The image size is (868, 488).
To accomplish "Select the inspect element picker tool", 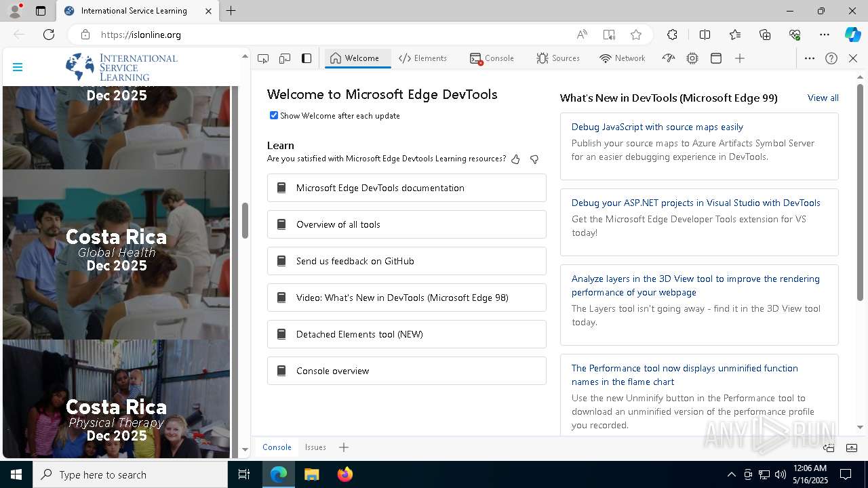I will coord(263,58).
